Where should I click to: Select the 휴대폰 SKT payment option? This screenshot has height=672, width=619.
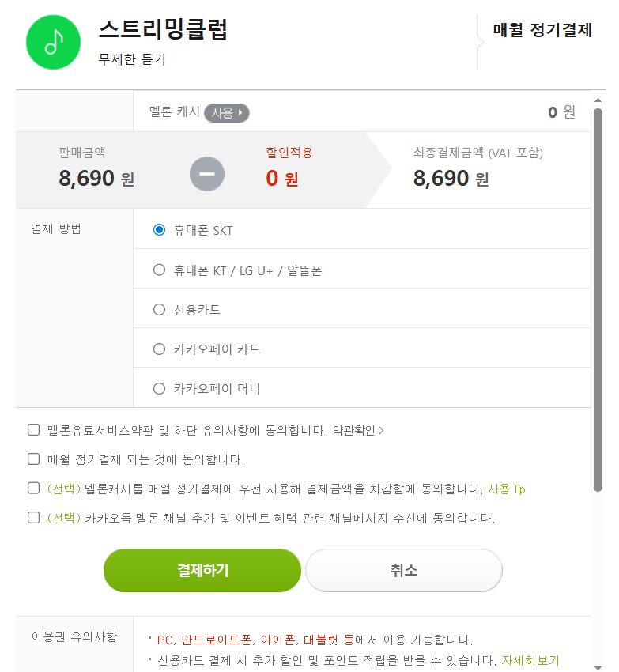[159, 230]
